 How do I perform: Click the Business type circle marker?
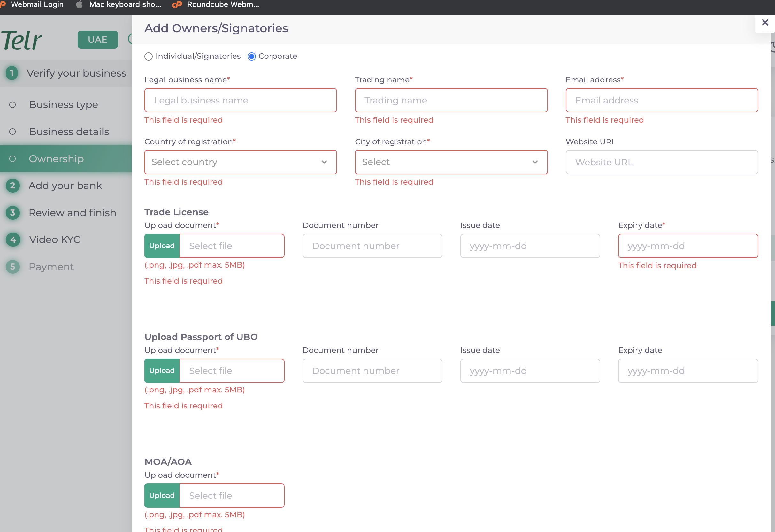[x=12, y=105]
